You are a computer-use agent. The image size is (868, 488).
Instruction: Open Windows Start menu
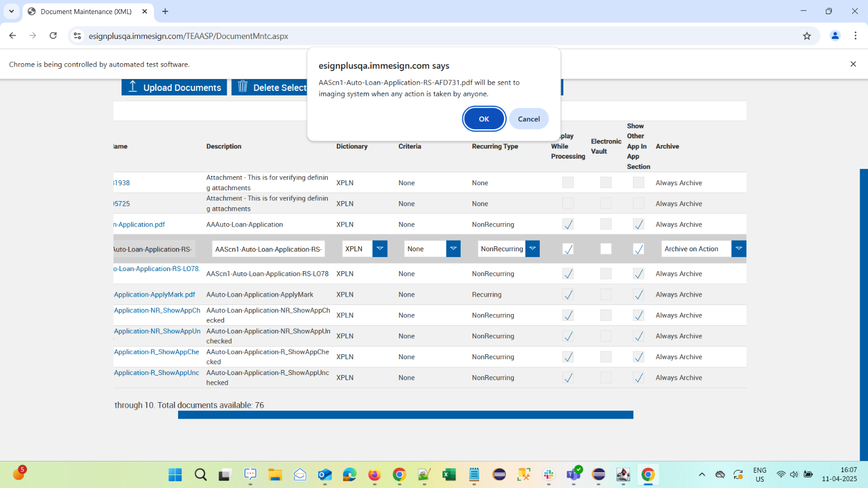(x=175, y=474)
